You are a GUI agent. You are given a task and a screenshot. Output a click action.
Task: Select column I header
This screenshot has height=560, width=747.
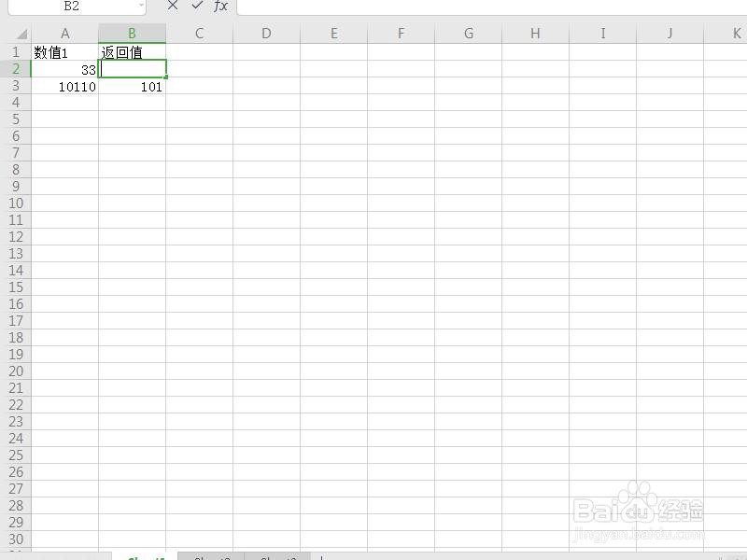tap(602, 34)
